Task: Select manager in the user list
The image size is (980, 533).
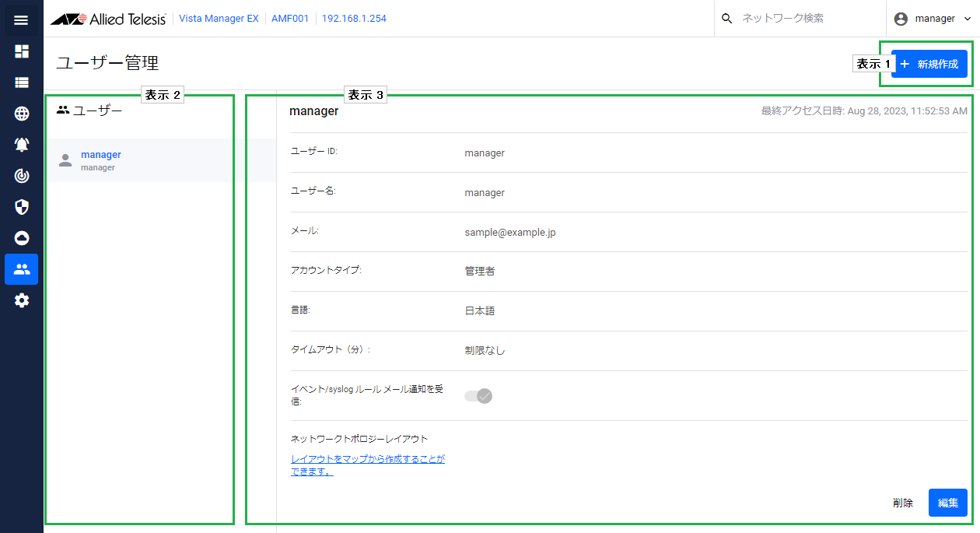Action: (101, 160)
